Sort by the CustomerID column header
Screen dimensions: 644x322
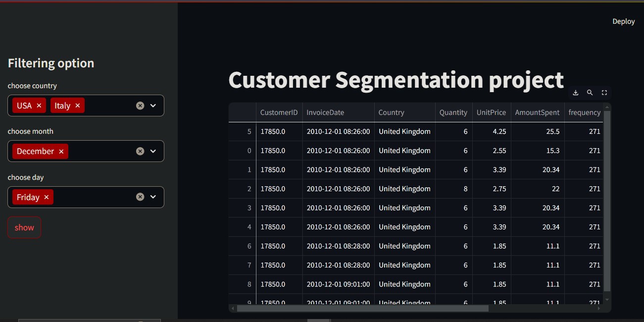click(x=279, y=112)
